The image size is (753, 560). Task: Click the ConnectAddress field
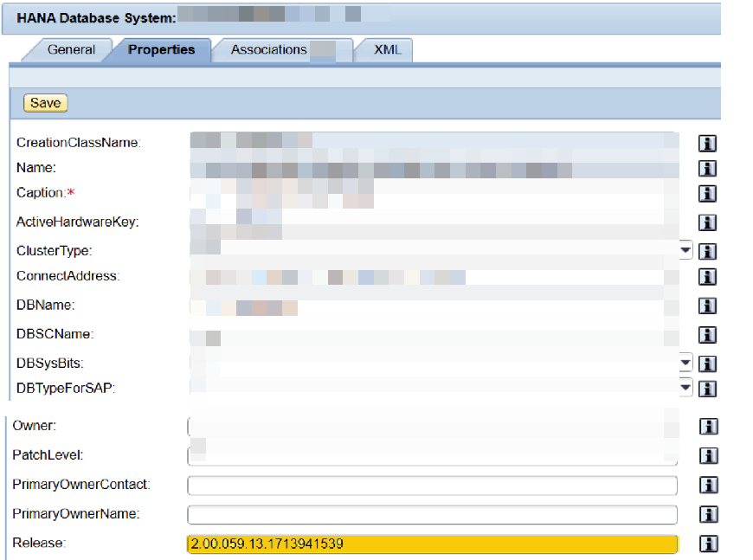pos(434,277)
